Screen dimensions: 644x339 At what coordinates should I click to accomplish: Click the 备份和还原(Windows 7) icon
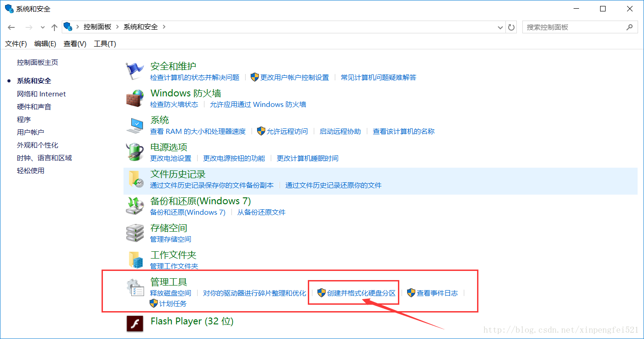tap(134, 206)
